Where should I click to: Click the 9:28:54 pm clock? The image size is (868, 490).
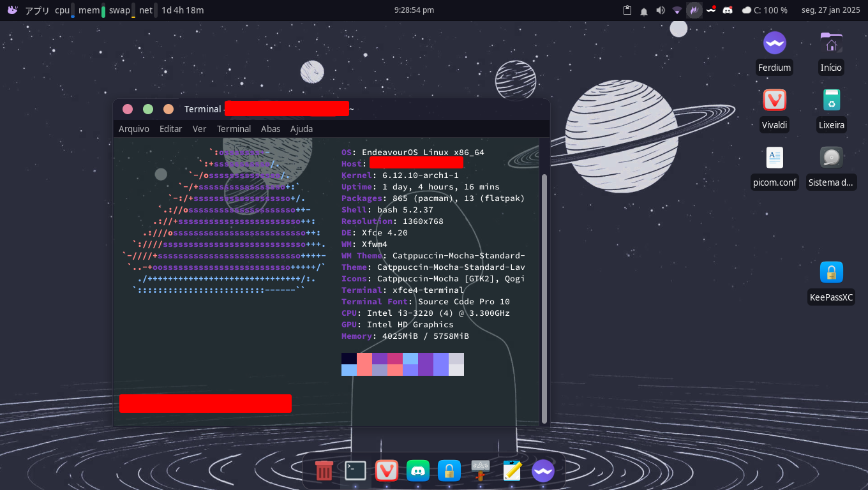414,10
